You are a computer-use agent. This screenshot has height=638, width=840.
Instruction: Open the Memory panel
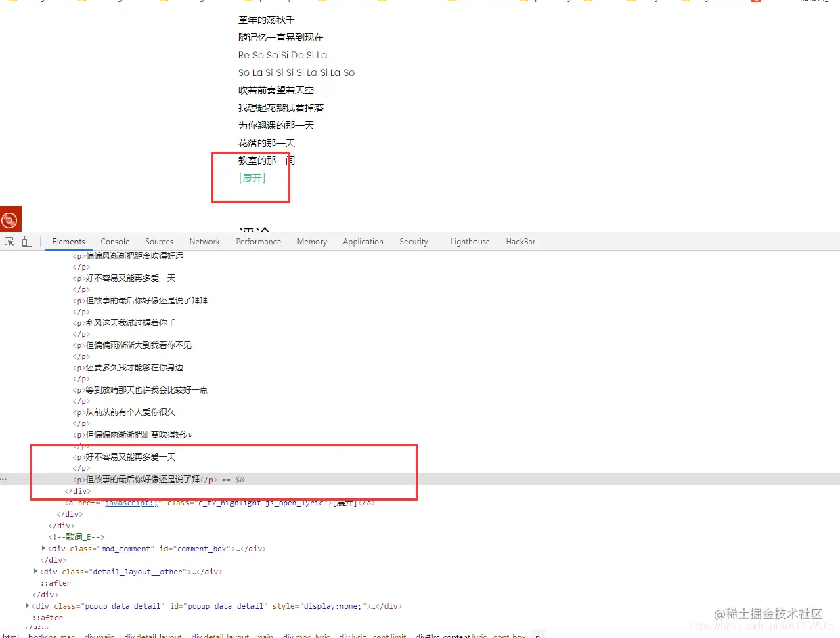(311, 241)
